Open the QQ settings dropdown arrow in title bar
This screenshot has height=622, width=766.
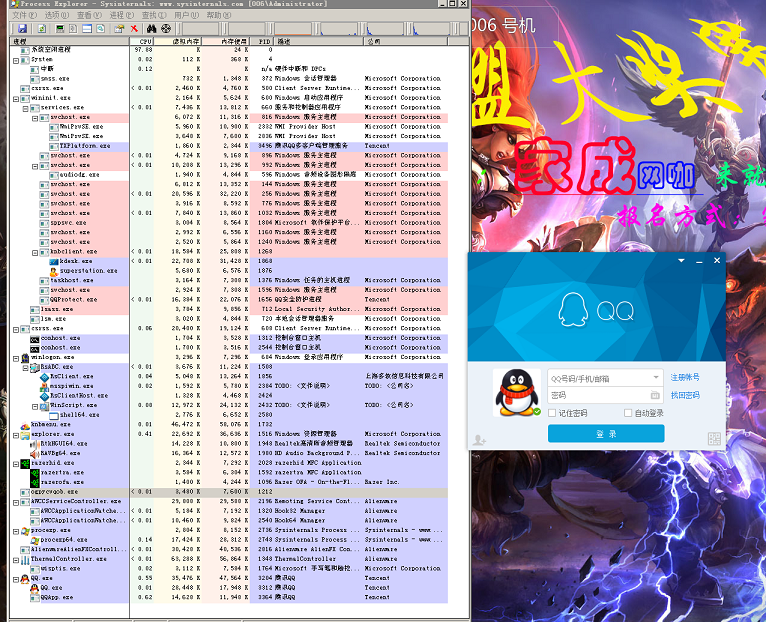tap(681, 261)
